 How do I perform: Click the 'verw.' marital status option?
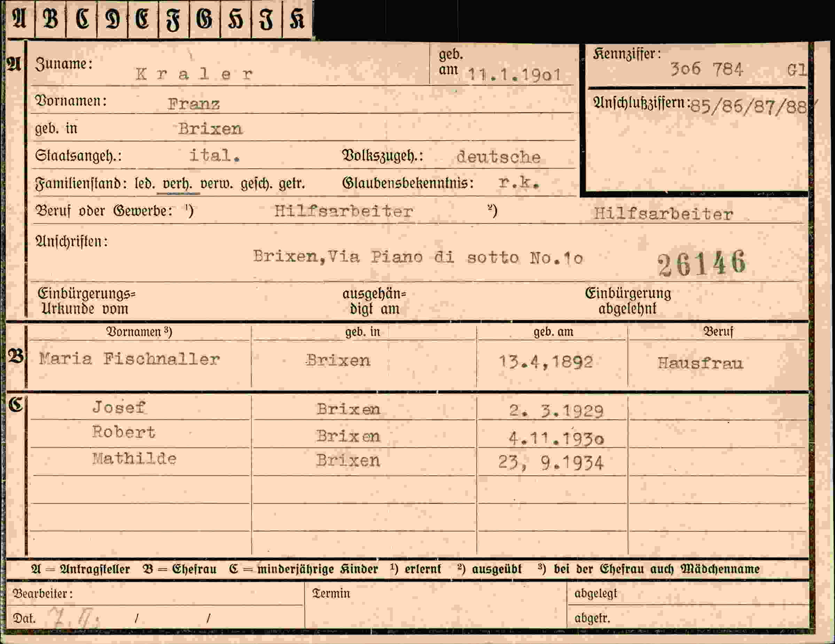216,184
